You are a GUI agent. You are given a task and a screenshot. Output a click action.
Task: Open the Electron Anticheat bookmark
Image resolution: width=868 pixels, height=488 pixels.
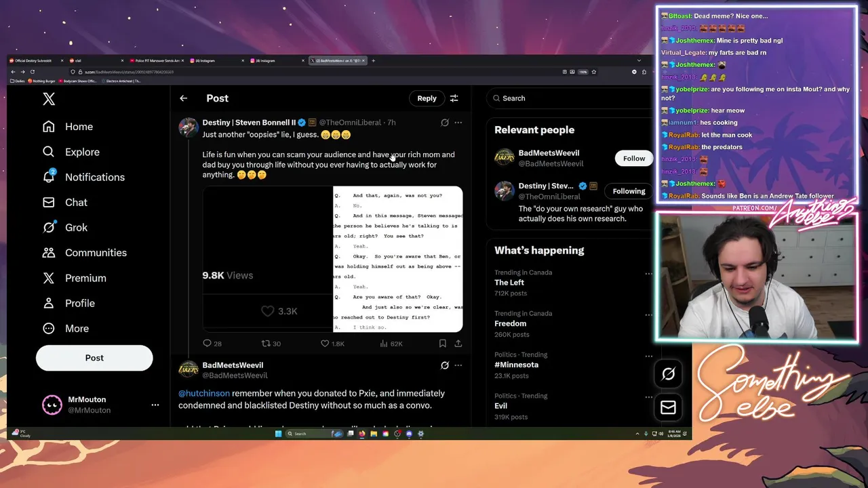[121, 81]
